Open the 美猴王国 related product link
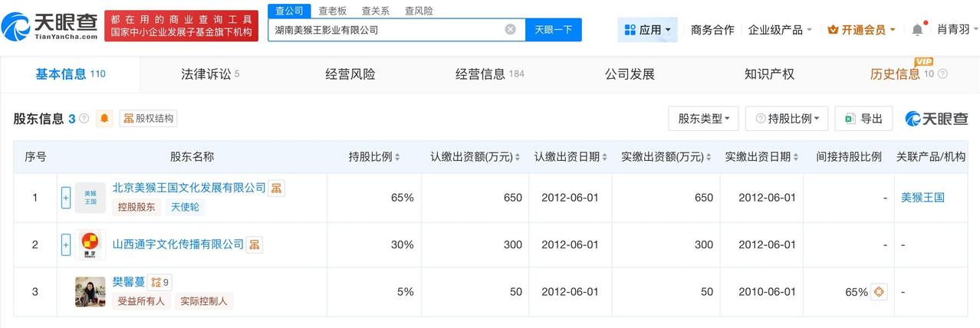The image size is (980, 328). (922, 198)
